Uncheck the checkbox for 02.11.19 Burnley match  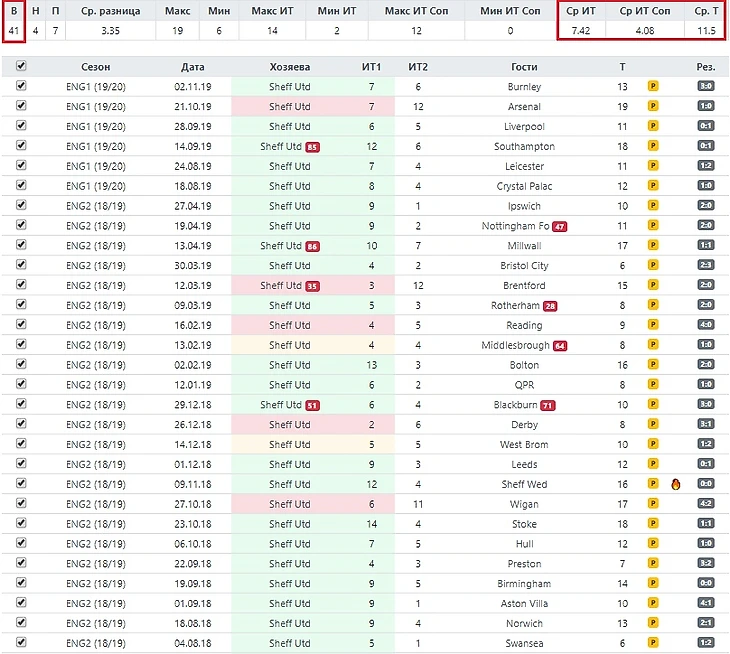click(x=21, y=87)
